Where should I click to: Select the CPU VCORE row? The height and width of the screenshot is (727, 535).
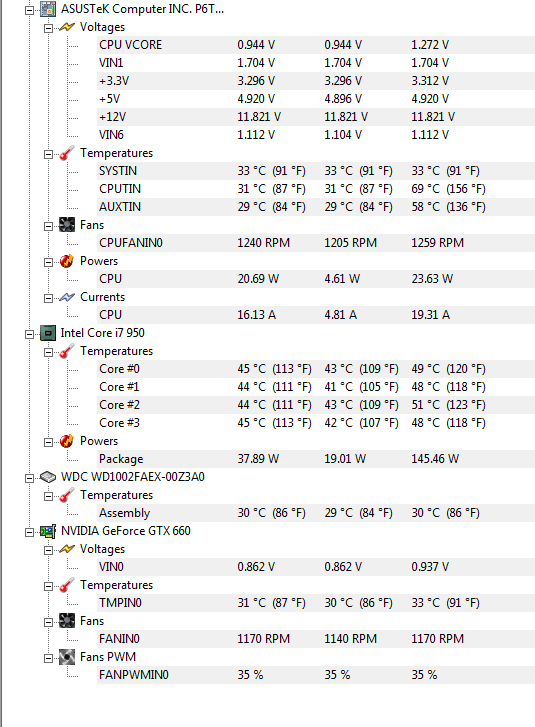tap(316, 45)
